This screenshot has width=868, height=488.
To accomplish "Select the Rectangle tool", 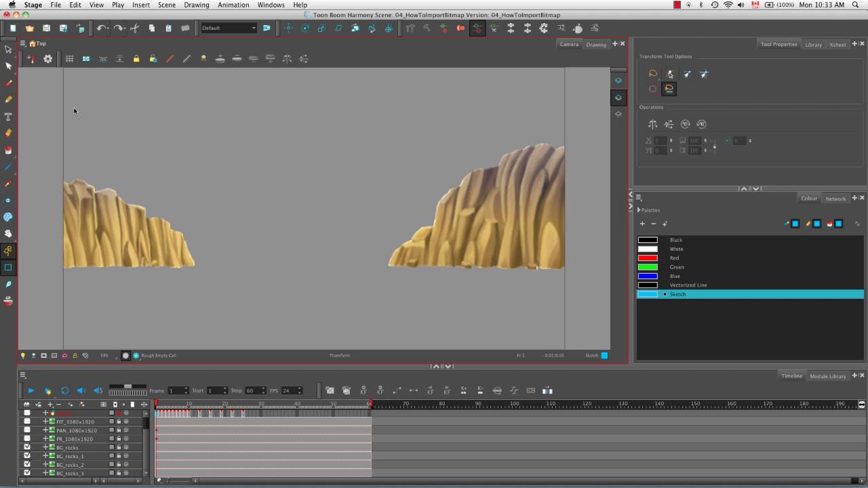I will pyautogui.click(x=8, y=267).
